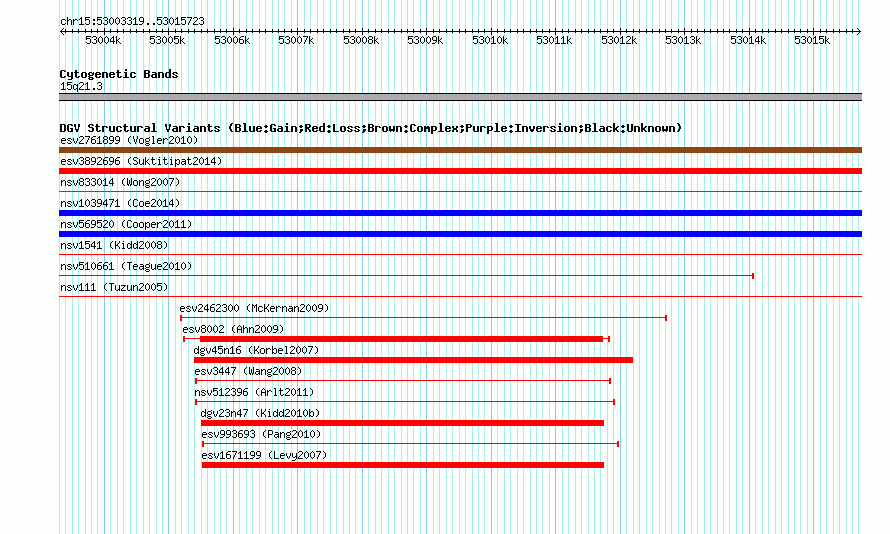Click the 53004k ruler tick label
The height and width of the screenshot is (534, 890).
pos(103,40)
